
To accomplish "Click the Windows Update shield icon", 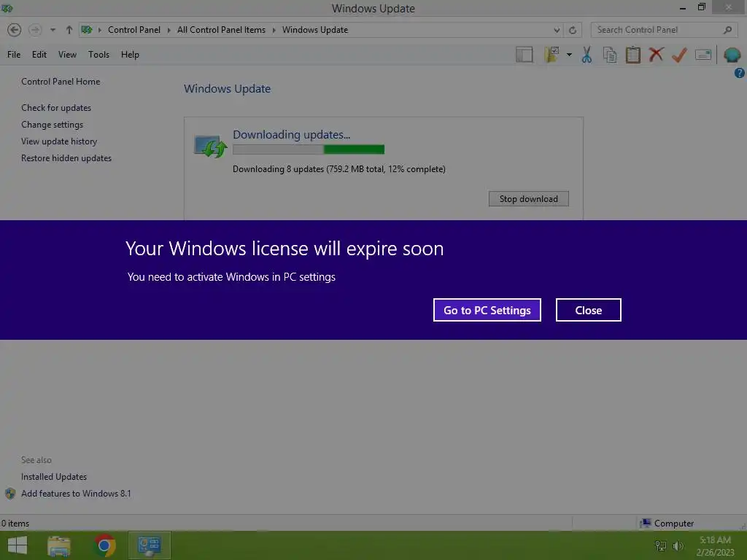I will 210,146.
